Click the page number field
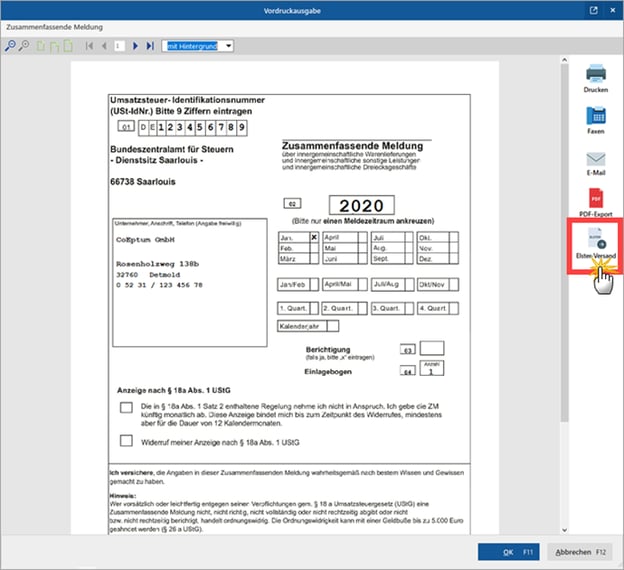 pyautogui.click(x=118, y=46)
